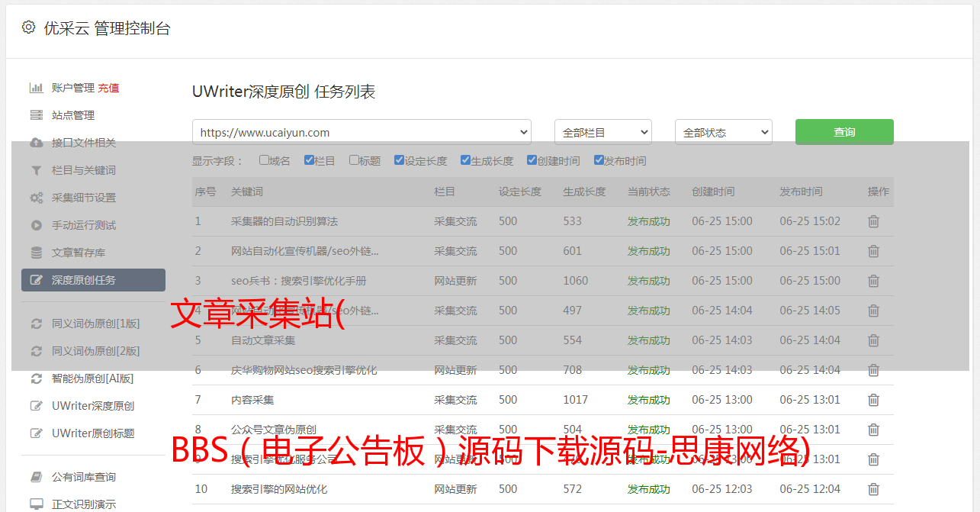
Task: Open the site URL dropdown
Action: [361, 132]
